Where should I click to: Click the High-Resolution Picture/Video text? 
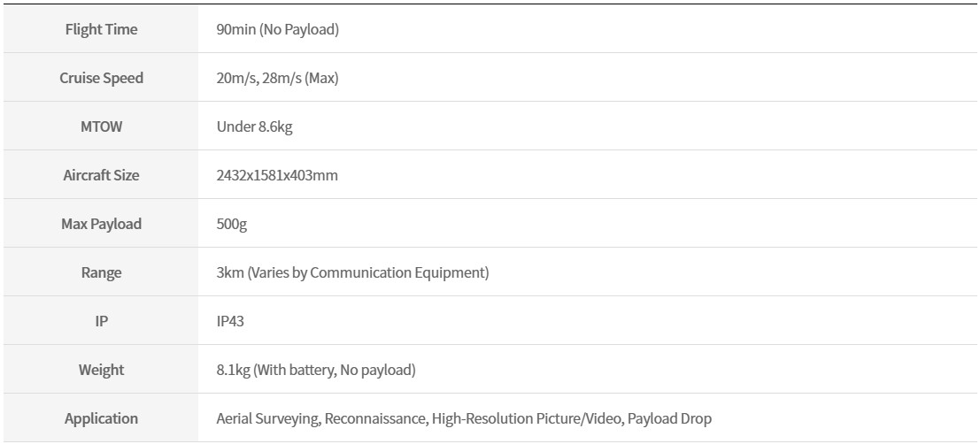(526, 418)
